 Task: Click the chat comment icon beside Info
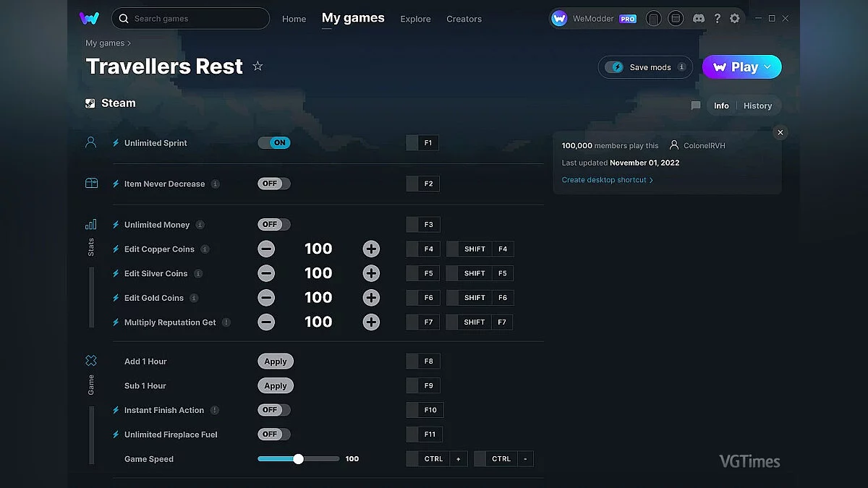click(x=696, y=106)
